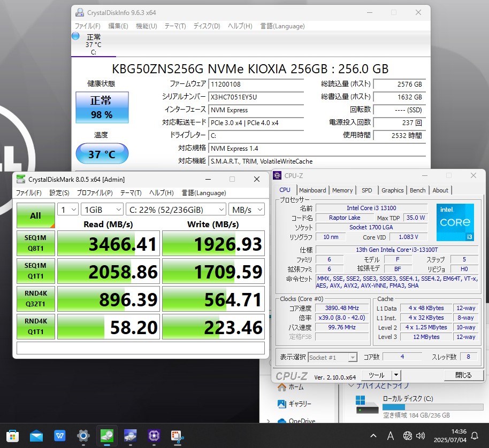Expand the OneDrive tree node chevron
This screenshot has width=489, height=448.
pyautogui.click(x=269, y=421)
